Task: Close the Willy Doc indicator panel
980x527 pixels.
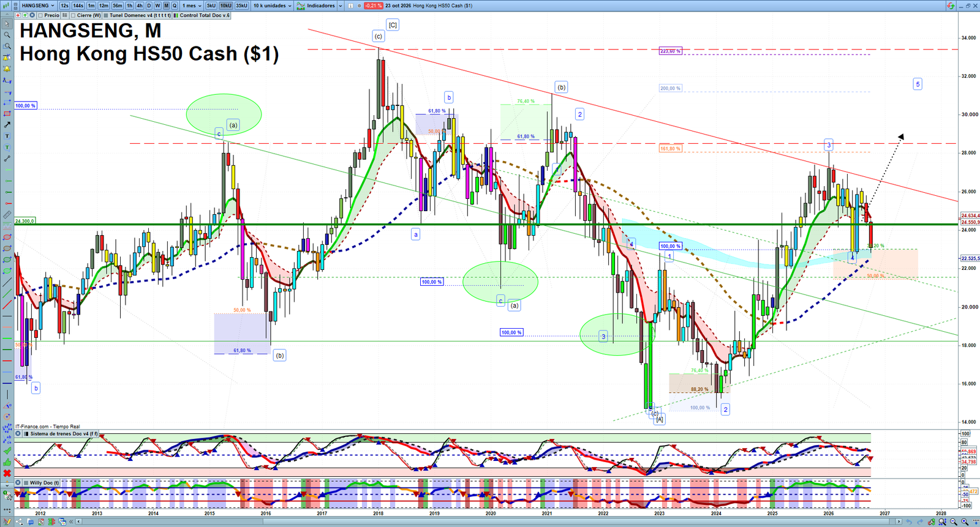Action: [x=18, y=482]
